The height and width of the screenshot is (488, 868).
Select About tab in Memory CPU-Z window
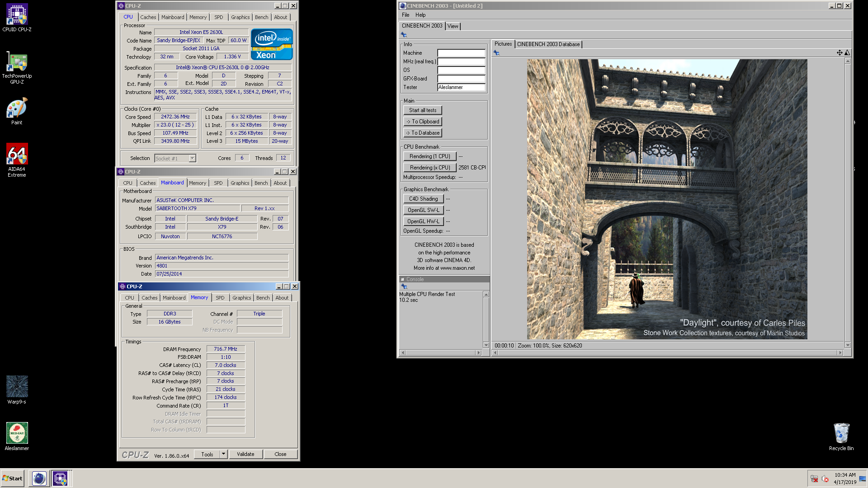[282, 298]
